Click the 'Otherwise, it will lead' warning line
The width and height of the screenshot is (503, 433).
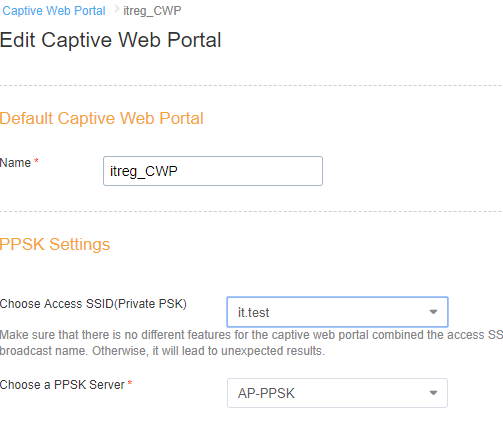(x=162, y=351)
